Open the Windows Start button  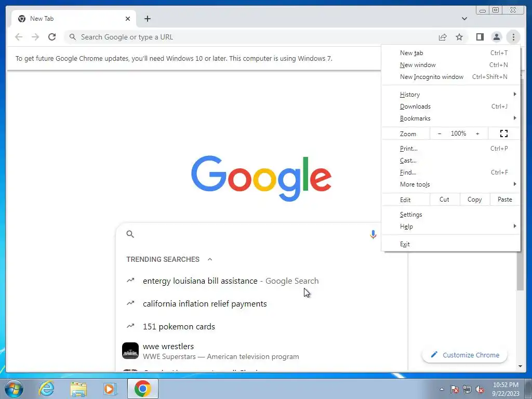(14, 389)
